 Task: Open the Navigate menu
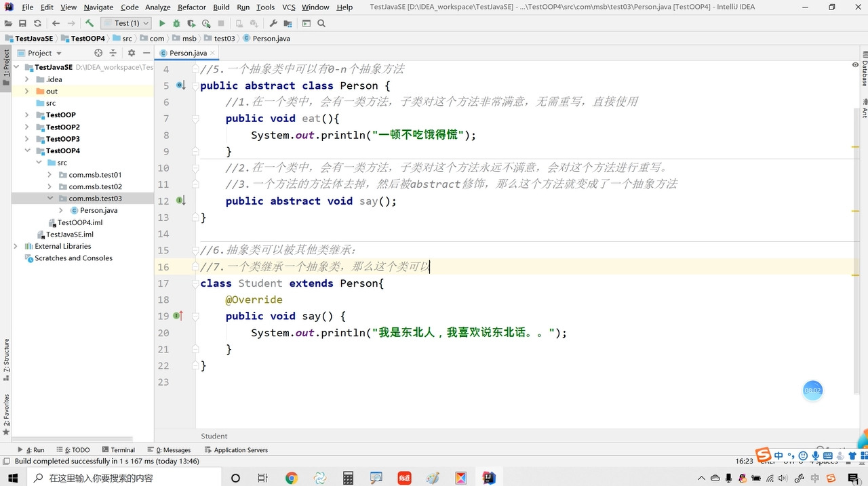98,7
